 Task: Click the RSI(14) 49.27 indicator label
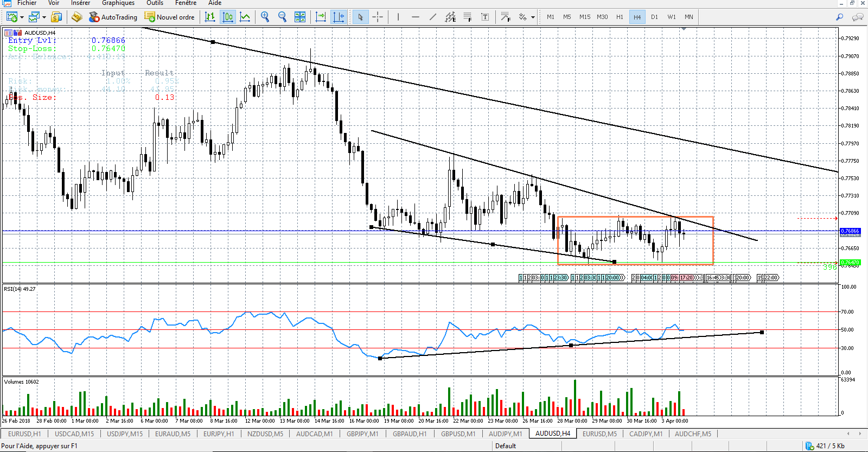(20, 289)
